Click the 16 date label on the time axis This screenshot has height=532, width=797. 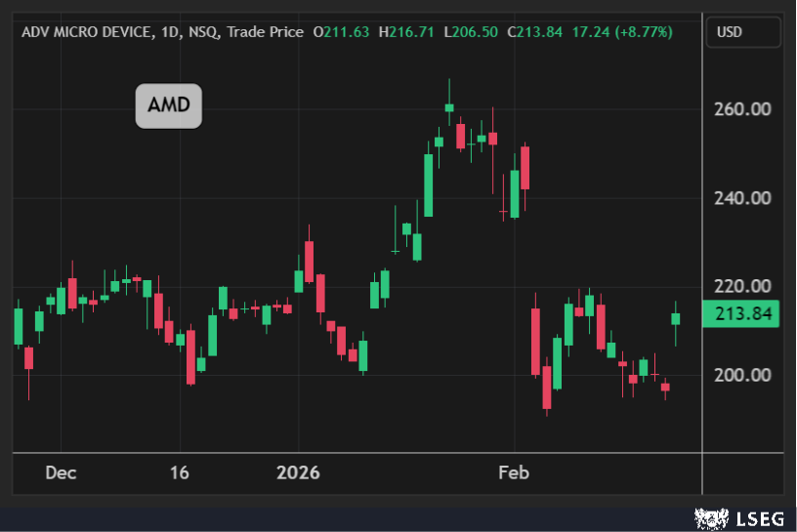pos(179,473)
